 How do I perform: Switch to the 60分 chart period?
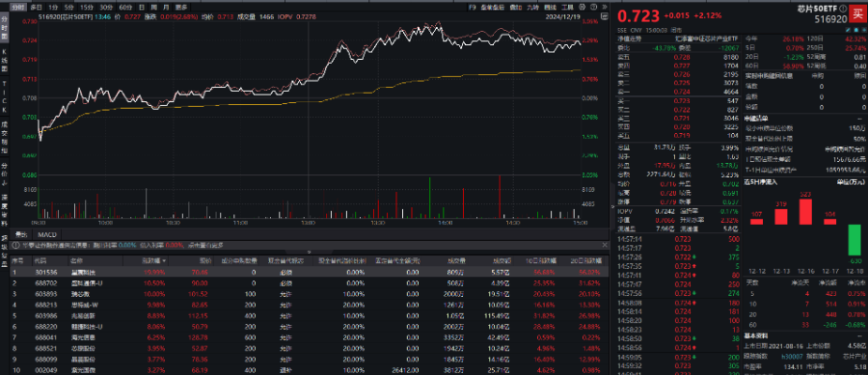(125, 7)
